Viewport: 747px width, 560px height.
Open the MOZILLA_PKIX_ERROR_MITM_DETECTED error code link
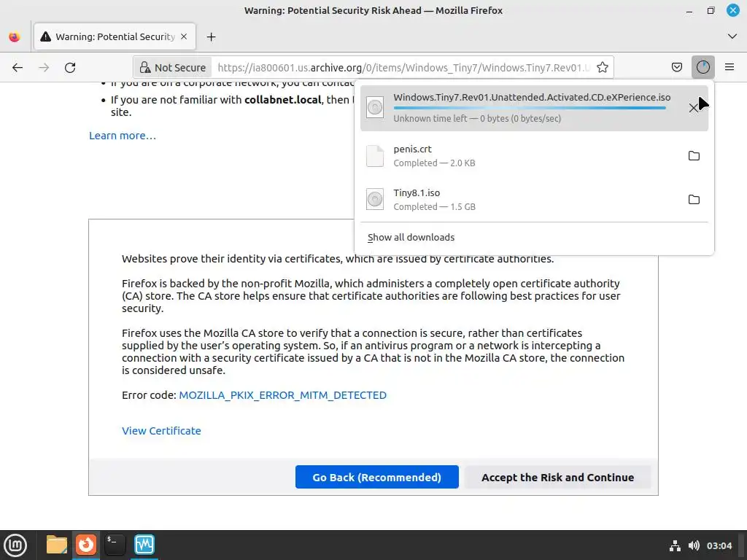pos(282,395)
